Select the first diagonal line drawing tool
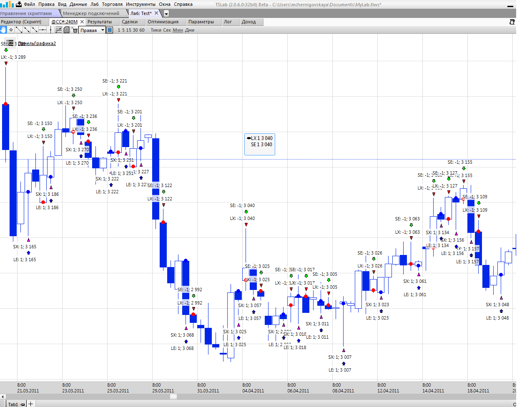Image resolution: width=532 pixels, height=407 pixels. tap(19, 30)
